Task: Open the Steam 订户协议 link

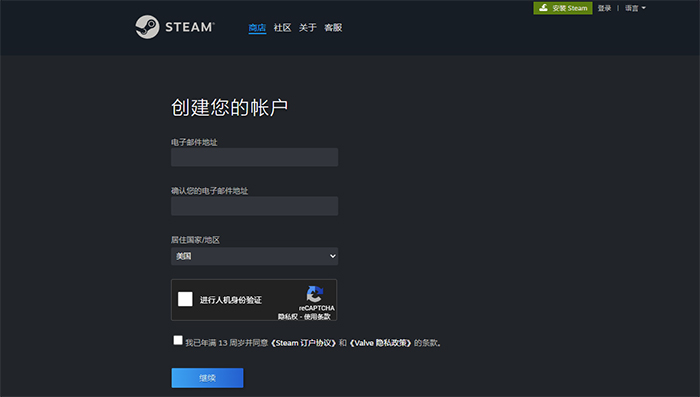Action: (x=304, y=343)
